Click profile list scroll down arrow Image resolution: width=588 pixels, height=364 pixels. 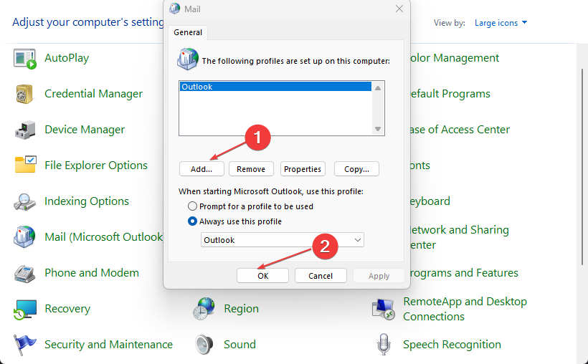coord(378,129)
